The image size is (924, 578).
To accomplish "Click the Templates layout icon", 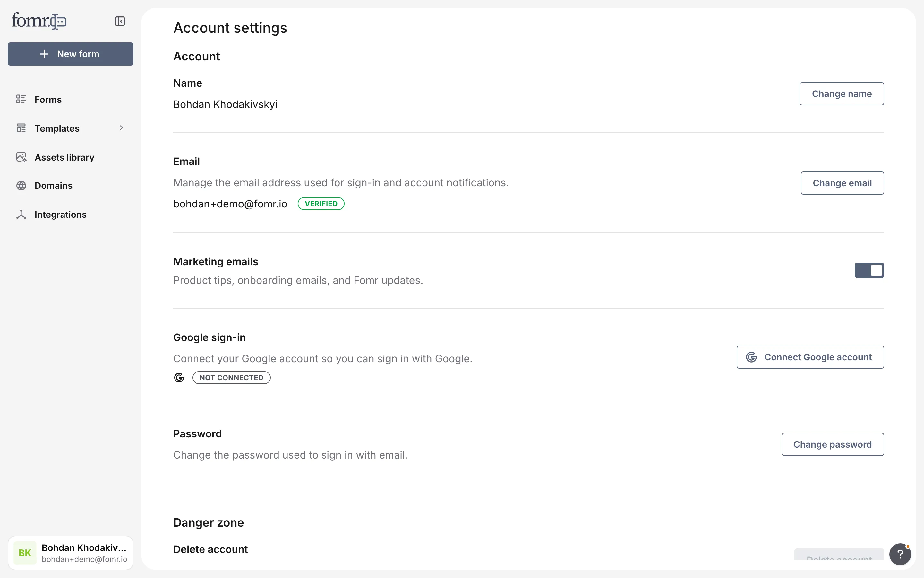I will [21, 128].
